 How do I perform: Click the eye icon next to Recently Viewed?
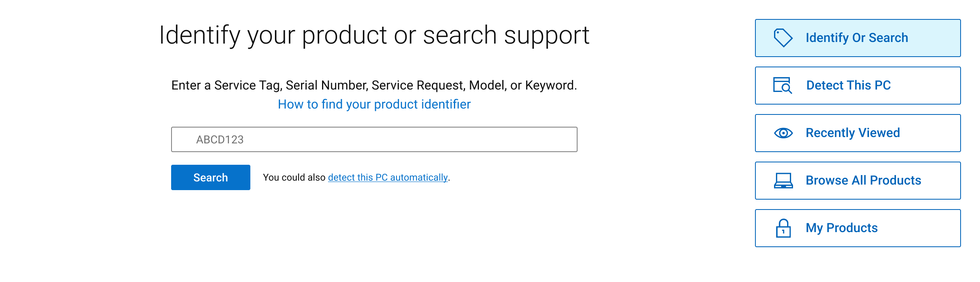[783, 133]
